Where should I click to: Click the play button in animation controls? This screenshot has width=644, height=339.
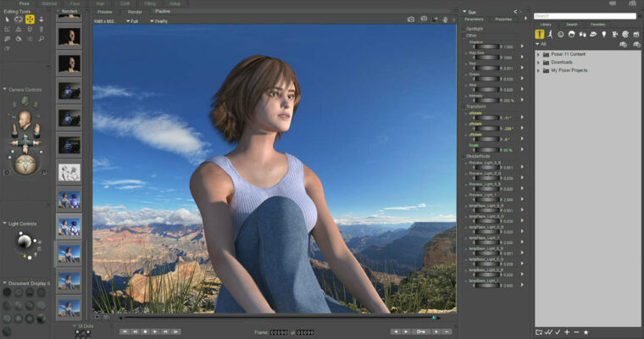(x=155, y=331)
